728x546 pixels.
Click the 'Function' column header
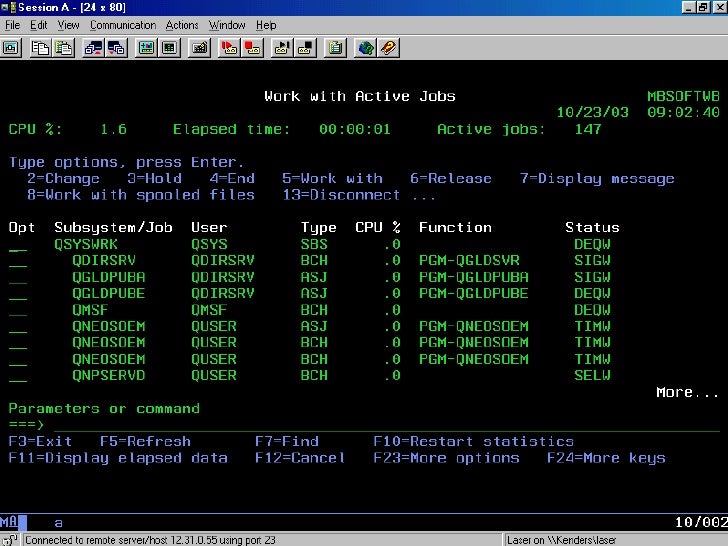point(455,228)
